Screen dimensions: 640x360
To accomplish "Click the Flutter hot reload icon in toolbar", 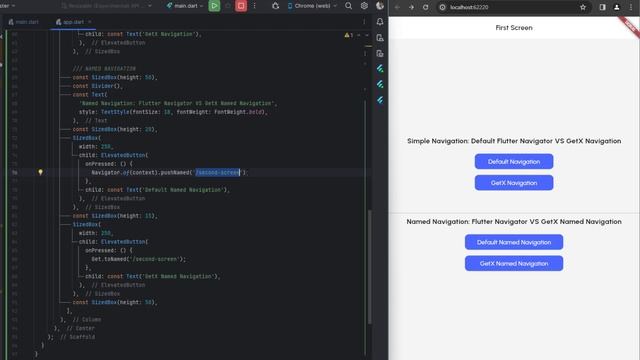I will pos(276,6).
